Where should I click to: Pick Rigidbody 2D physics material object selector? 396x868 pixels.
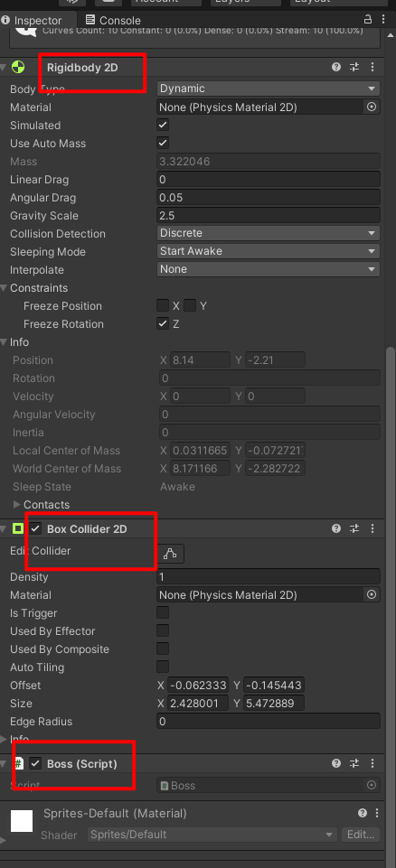click(x=372, y=107)
